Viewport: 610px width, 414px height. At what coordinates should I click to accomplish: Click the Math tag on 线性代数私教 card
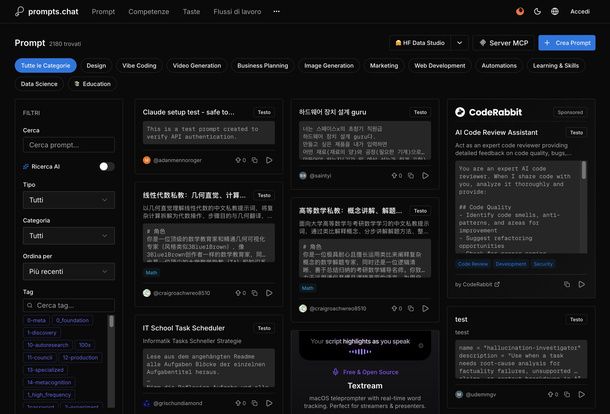click(x=151, y=272)
